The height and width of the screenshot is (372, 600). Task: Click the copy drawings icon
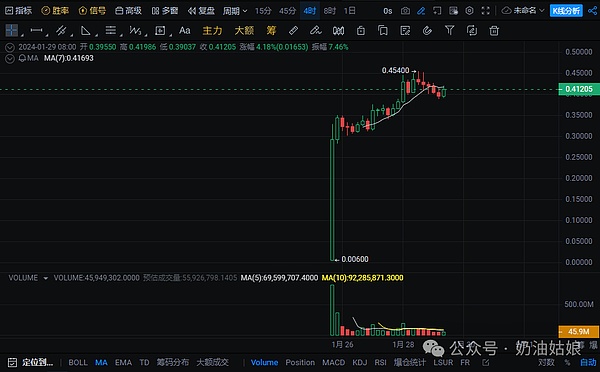pos(383,30)
